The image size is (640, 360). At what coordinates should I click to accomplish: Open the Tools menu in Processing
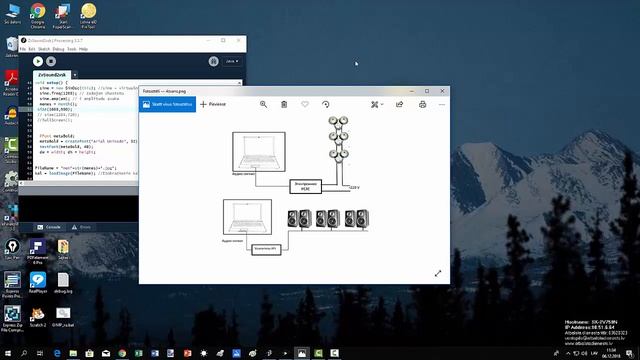(x=72, y=49)
